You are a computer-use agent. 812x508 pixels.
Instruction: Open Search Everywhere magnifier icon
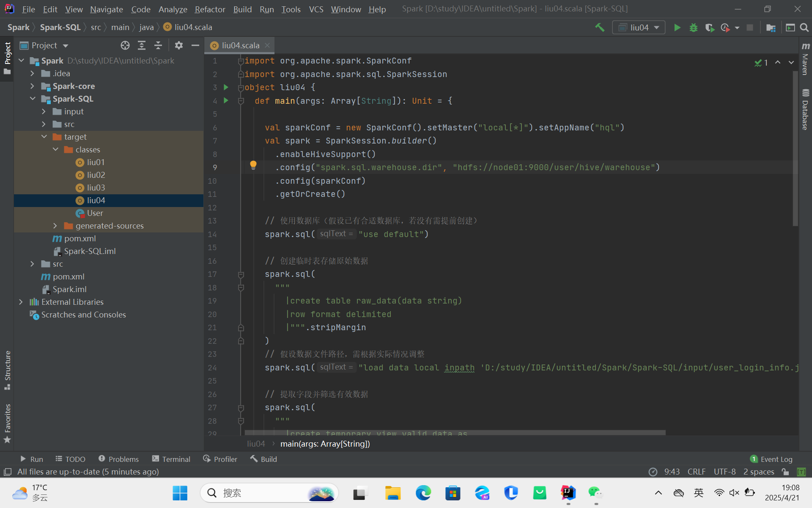804,28
